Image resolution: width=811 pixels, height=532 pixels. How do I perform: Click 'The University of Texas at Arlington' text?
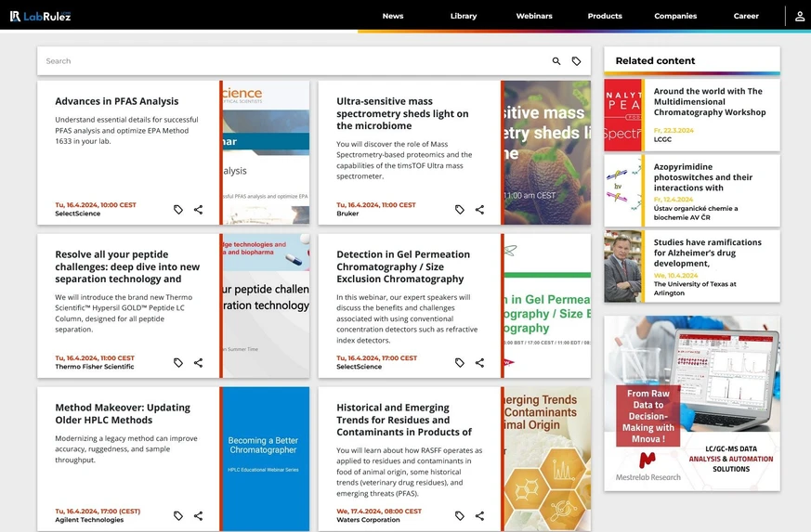pyautogui.click(x=695, y=289)
